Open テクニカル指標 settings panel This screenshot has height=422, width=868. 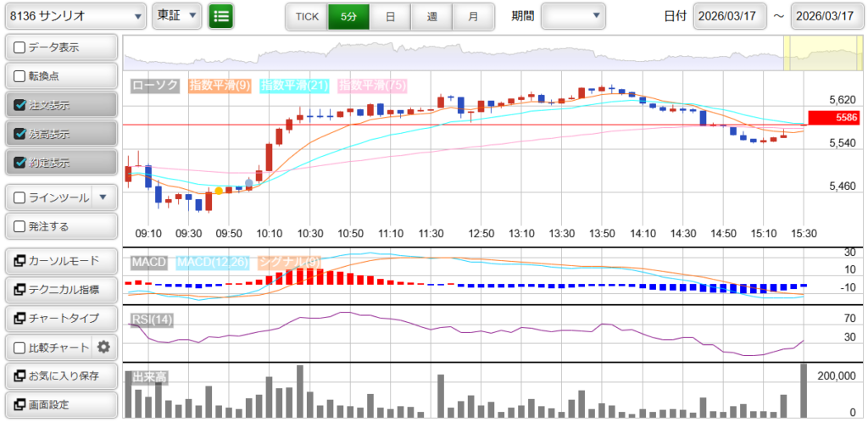pyautogui.click(x=60, y=290)
